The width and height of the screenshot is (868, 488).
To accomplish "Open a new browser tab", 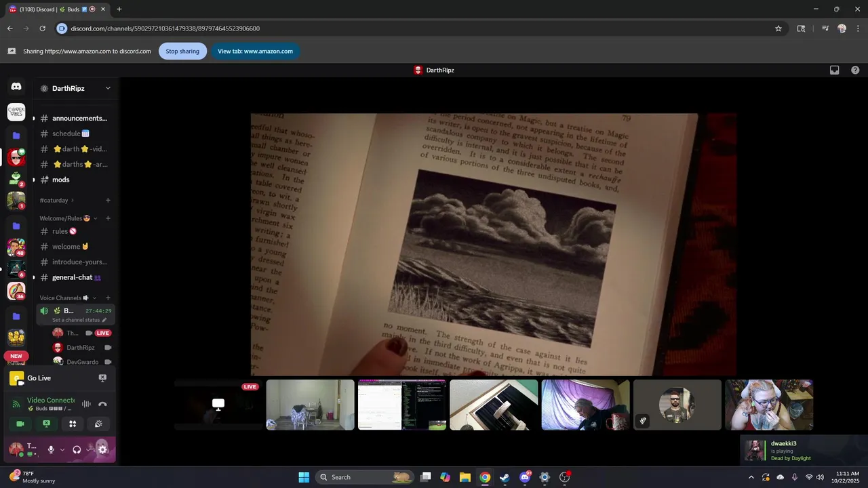I will [x=119, y=9].
